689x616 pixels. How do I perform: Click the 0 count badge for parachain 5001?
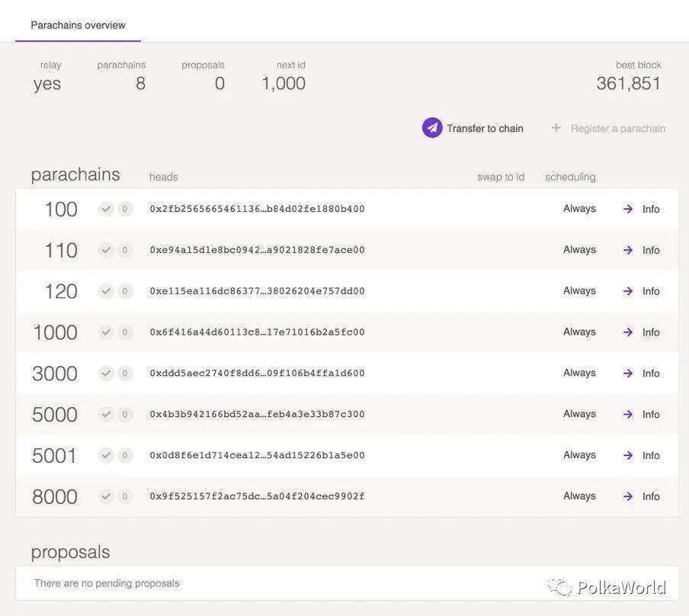(125, 455)
